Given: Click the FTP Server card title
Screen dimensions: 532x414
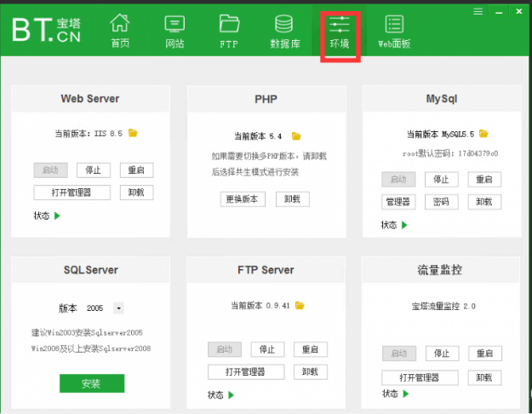Looking at the screenshot, I should click(x=266, y=270).
